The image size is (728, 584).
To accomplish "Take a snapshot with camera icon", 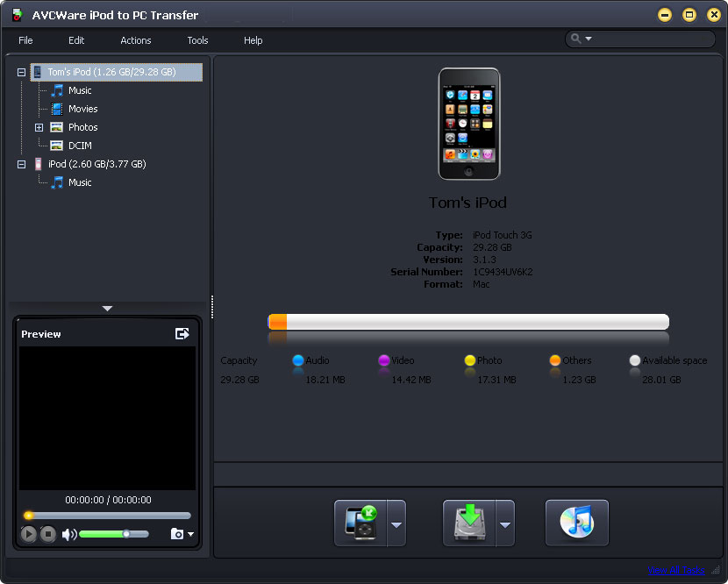I will pyautogui.click(x=177, y=534).
